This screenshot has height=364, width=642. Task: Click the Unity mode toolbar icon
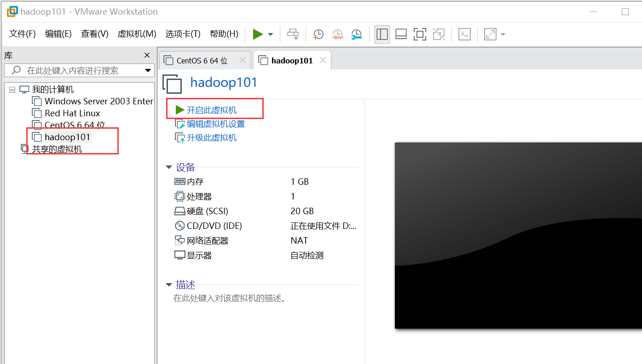click(439, 34)
